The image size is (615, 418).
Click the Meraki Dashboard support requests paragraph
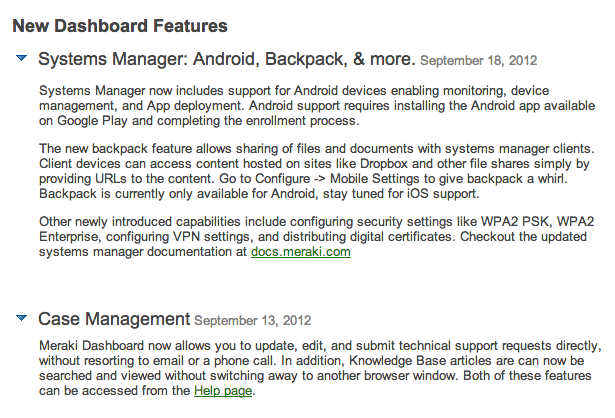pos(320,368)
